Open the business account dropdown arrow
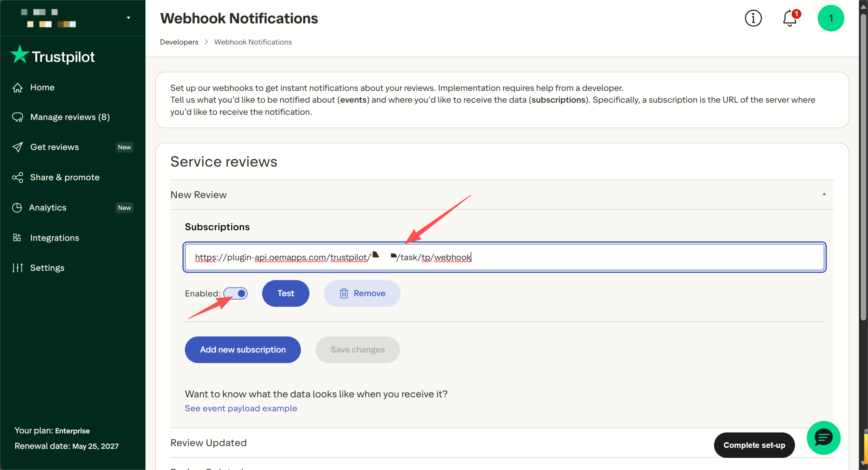This screenshot has width=868, height=470. coord(129,18)
